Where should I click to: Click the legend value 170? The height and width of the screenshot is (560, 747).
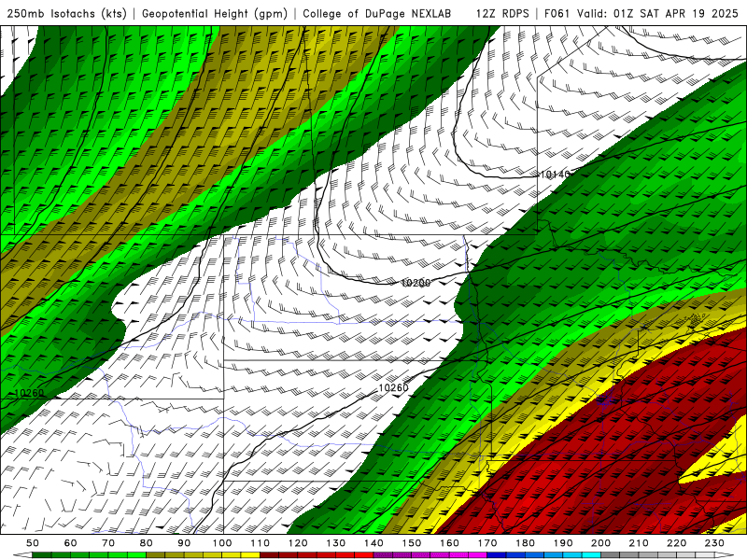[487, 543]
